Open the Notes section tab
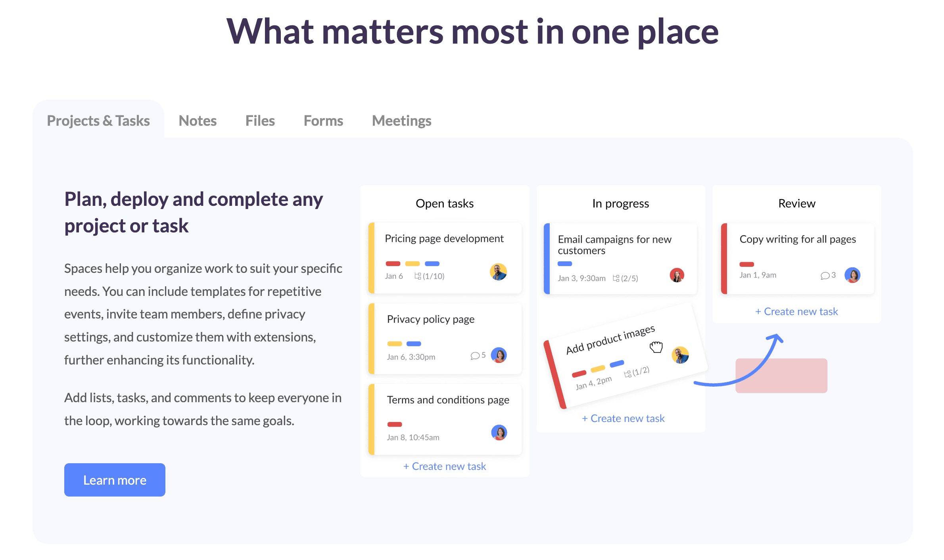Viewport: 944px width, 560px height. click(x=198, y=120)
